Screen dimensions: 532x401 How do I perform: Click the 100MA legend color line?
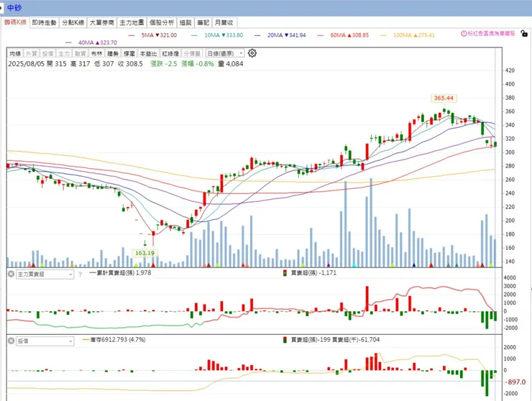pos(384,35)
